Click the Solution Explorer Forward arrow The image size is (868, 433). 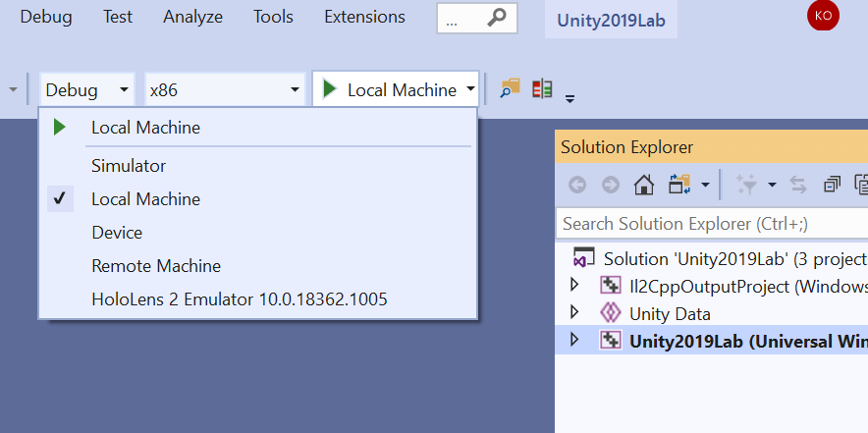tap(611, 185)
